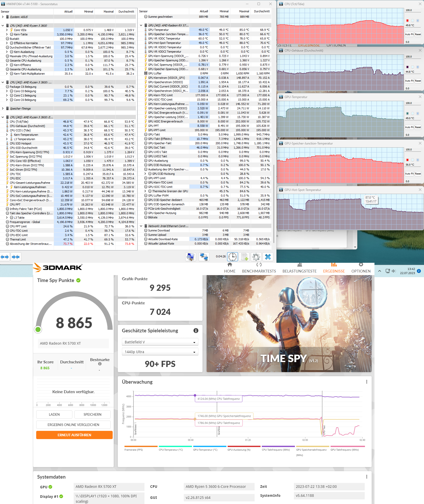Click the Benchmarktests gauge icon in 3DMark

[x=259, y=265]
